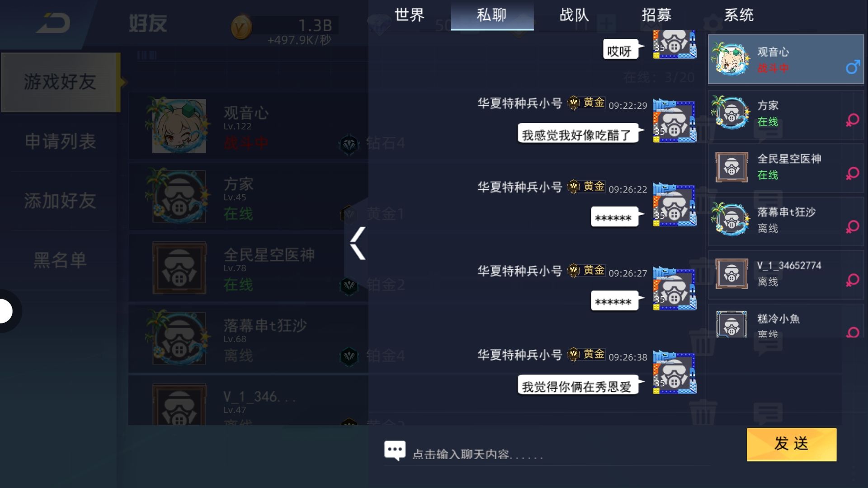Click the male gender icon next to 观音心
This screenshot has width=868, height=488.
pos(853,67)
